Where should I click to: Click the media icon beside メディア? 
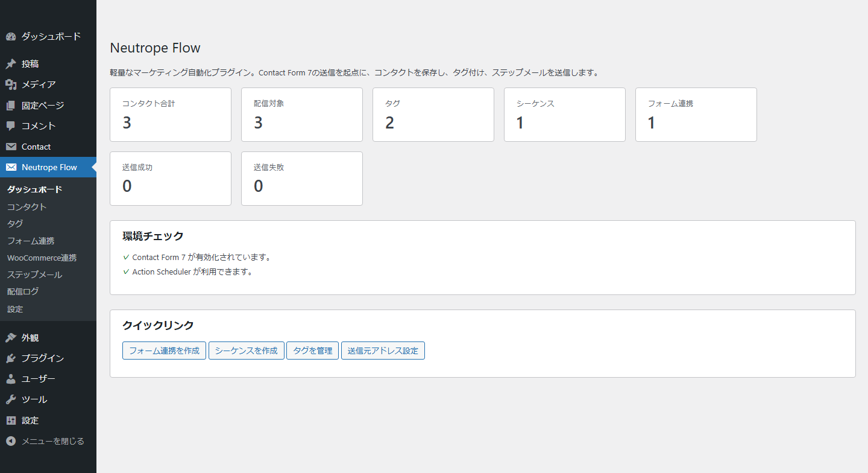click(11, 84)
